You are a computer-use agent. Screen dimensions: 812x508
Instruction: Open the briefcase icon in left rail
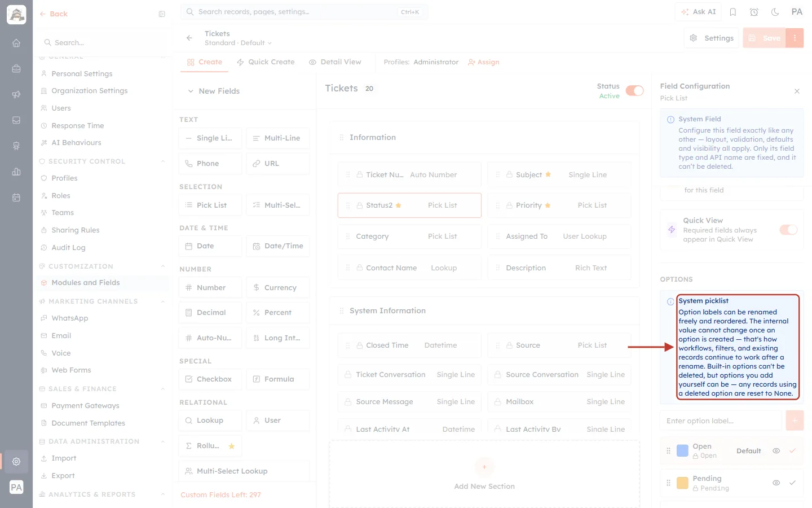[16, 68]
